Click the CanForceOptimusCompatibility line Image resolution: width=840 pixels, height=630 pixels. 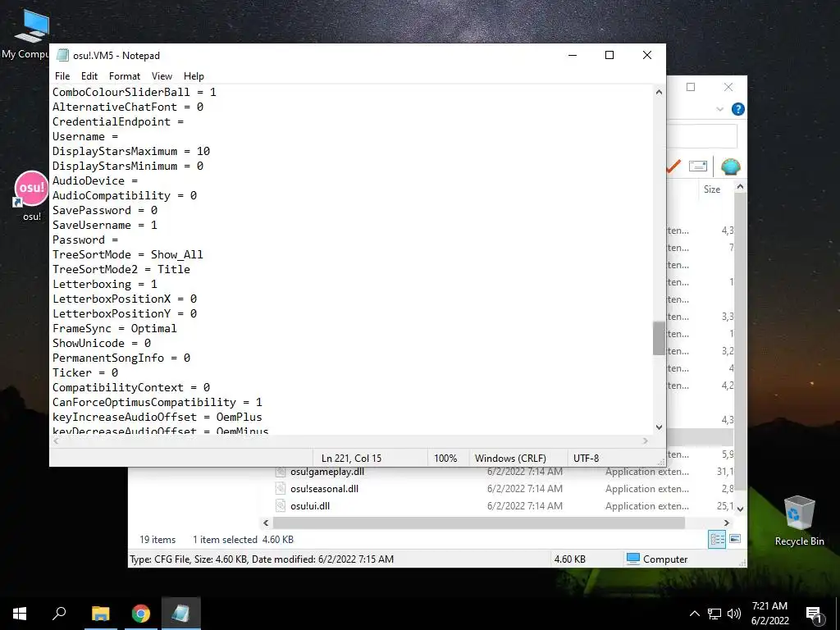[157, 402]
